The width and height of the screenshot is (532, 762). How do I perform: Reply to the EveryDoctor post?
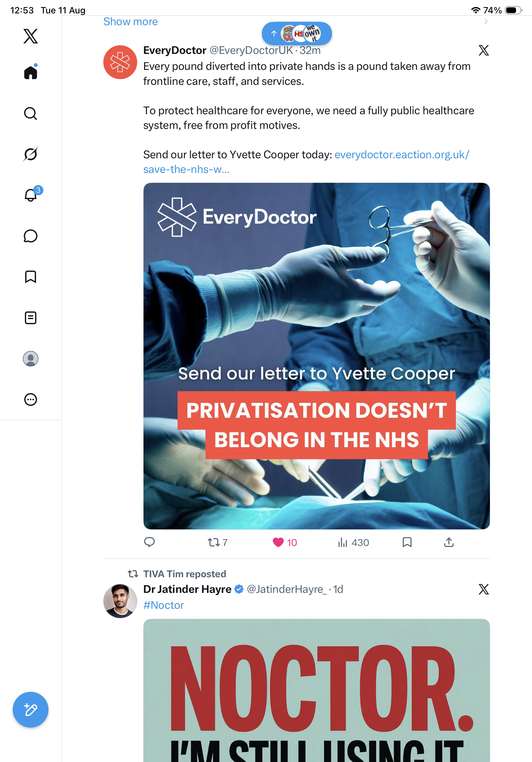149,542
